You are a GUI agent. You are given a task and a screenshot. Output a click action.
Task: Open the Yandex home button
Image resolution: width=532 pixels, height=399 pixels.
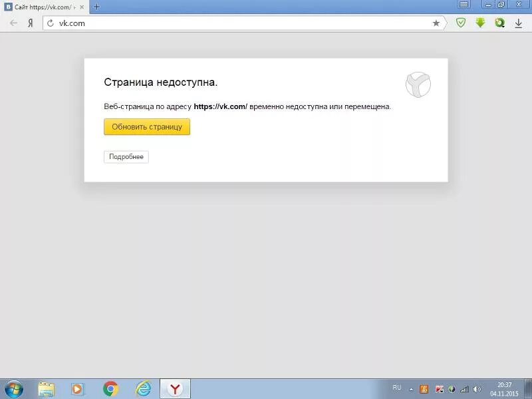31,23
